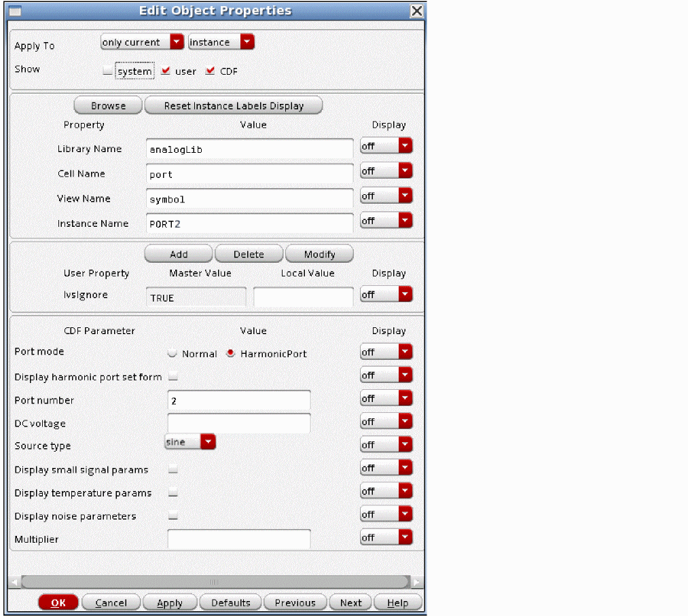Open Display dropdown for Library Name
Screen dimensions: 688x616
386,146
